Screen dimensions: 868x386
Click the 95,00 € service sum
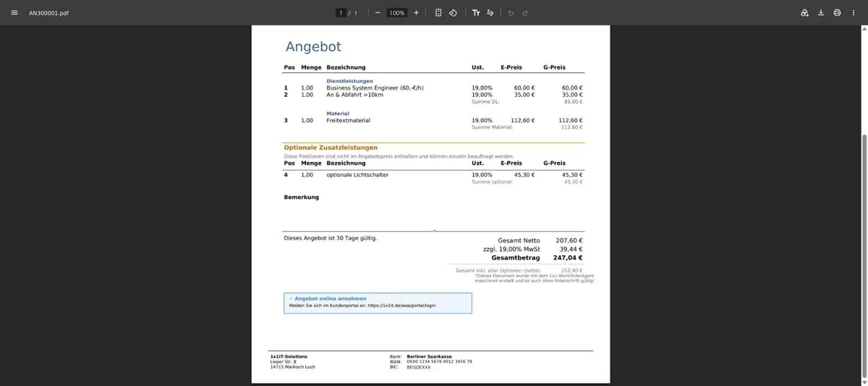coord(573,102)
